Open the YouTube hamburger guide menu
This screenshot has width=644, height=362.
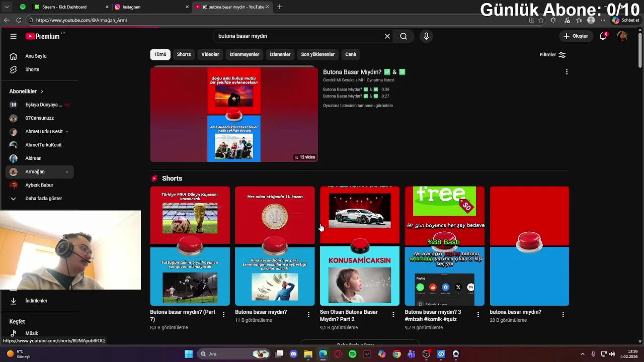tap(14, 36)
